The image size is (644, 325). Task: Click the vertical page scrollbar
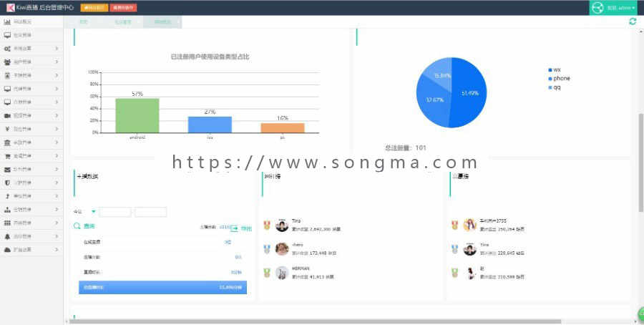640,162
